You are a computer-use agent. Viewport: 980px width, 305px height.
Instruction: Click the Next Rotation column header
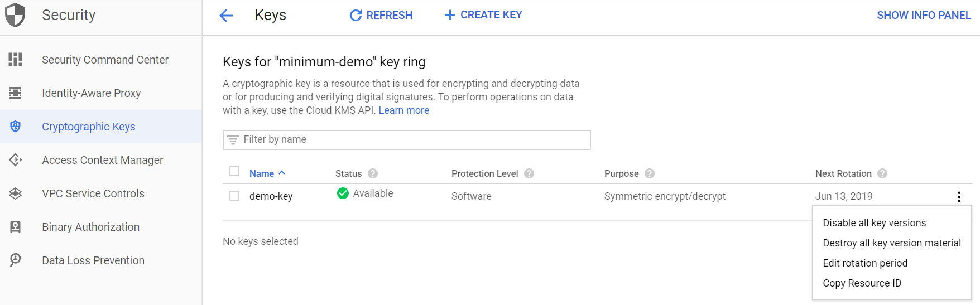coord(843,173)
